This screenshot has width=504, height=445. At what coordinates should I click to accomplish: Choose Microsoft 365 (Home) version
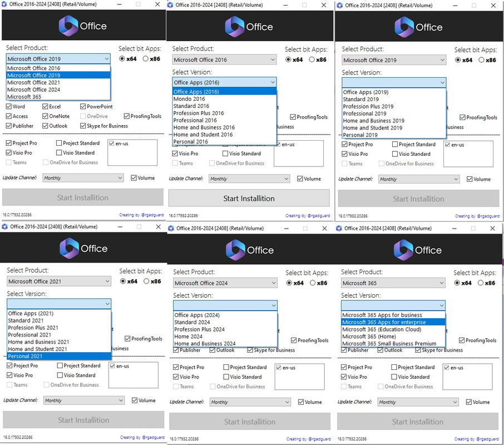click(x=393, y=337)
